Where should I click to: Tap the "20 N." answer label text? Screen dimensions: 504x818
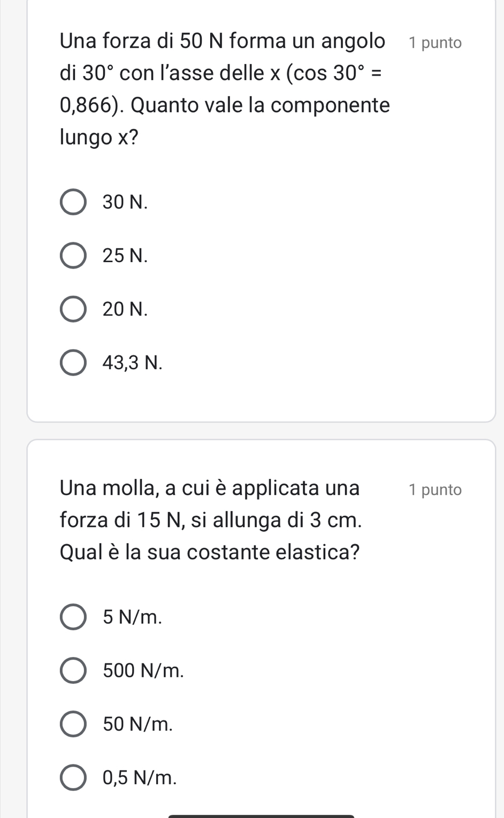point(125,309)
